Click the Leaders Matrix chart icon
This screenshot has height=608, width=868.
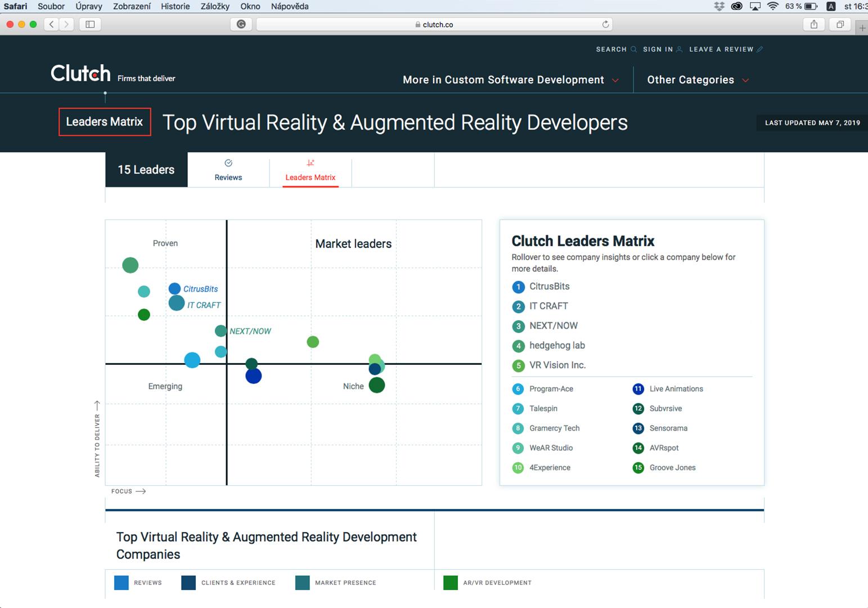tap(310, 163)
